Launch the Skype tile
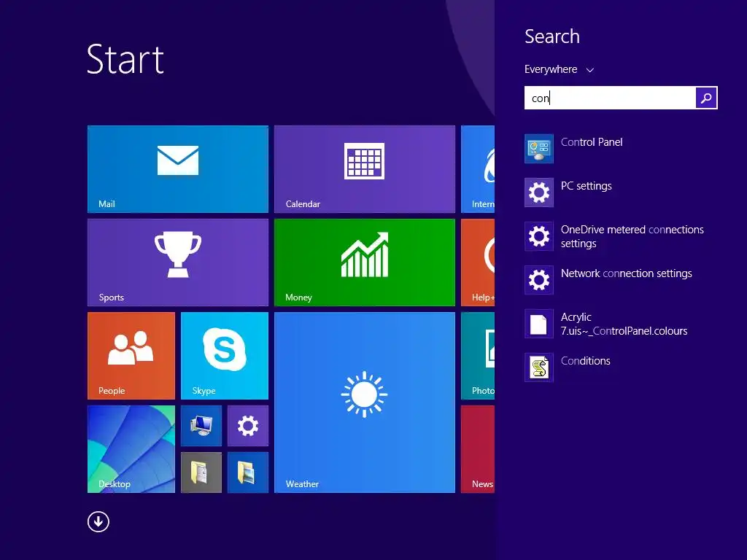 point(225,356)
